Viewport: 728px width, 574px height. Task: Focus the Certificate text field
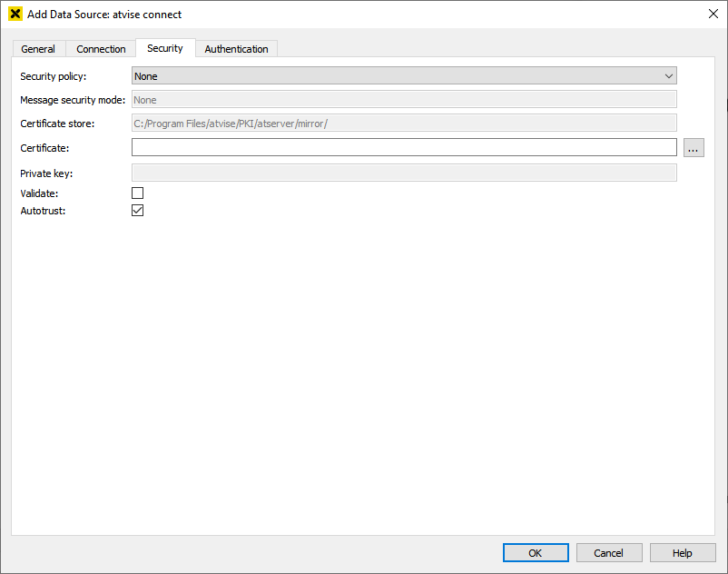click(404, 148)
